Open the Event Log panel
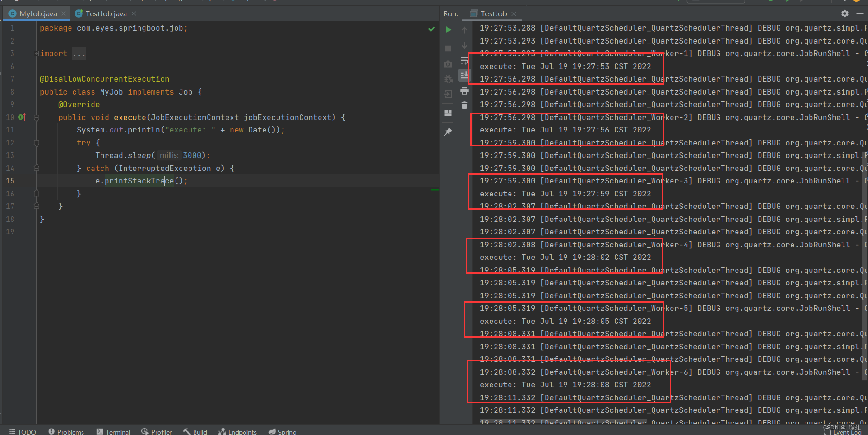 pyautogui.click(x=843, y=432)
